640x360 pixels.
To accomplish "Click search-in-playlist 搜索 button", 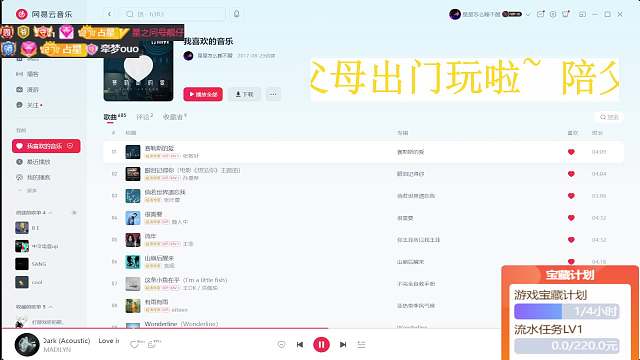I will pos(609,117).
